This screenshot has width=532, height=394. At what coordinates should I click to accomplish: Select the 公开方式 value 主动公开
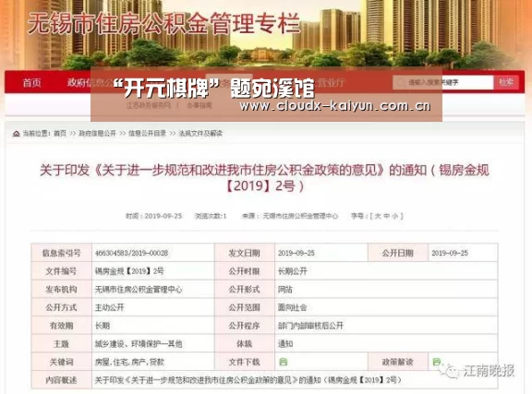point(110,307)
